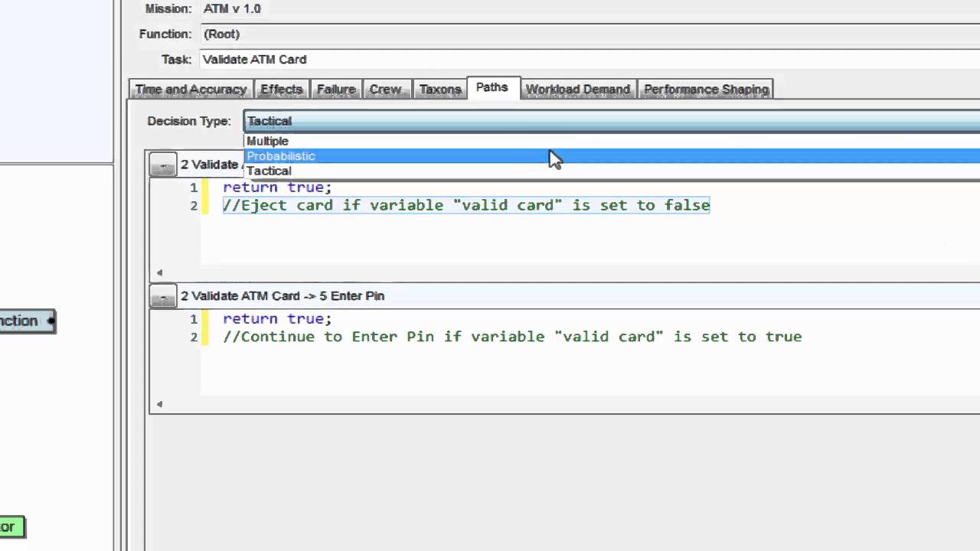Choose Multiple from Decision Type list
980x551 pixels.
coord(612,141)
